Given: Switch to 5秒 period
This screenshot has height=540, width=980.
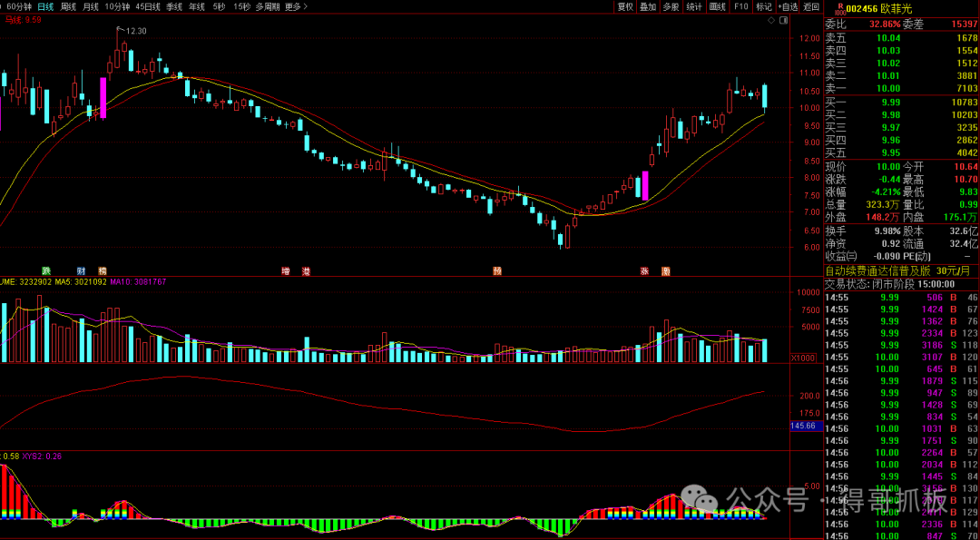Looking at the screenshot, I should [218, 7].
